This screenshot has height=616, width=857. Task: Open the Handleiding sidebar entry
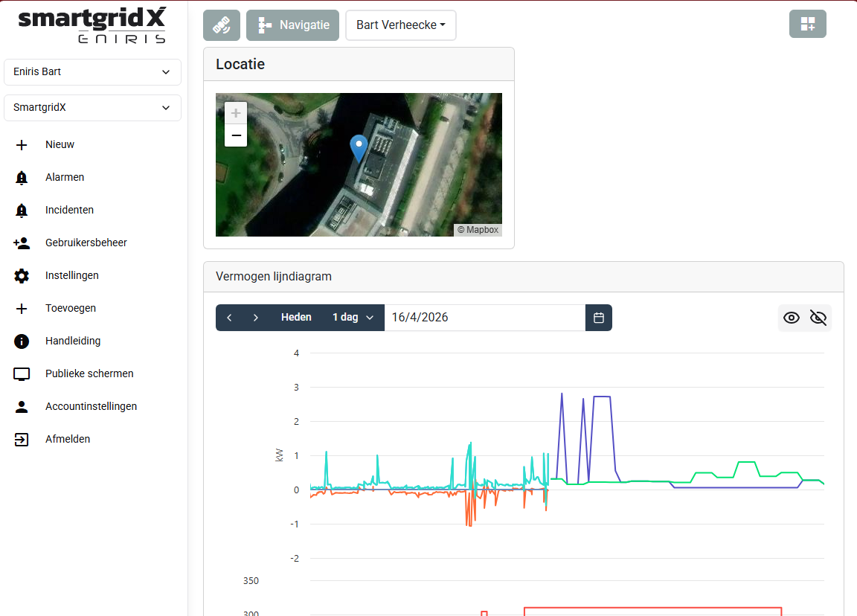click(73, 341)
